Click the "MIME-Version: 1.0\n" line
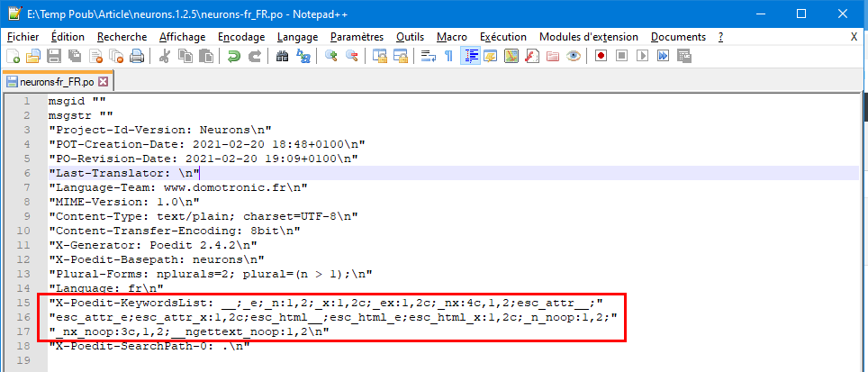The image size is (868, 372). tap(124, 202)
